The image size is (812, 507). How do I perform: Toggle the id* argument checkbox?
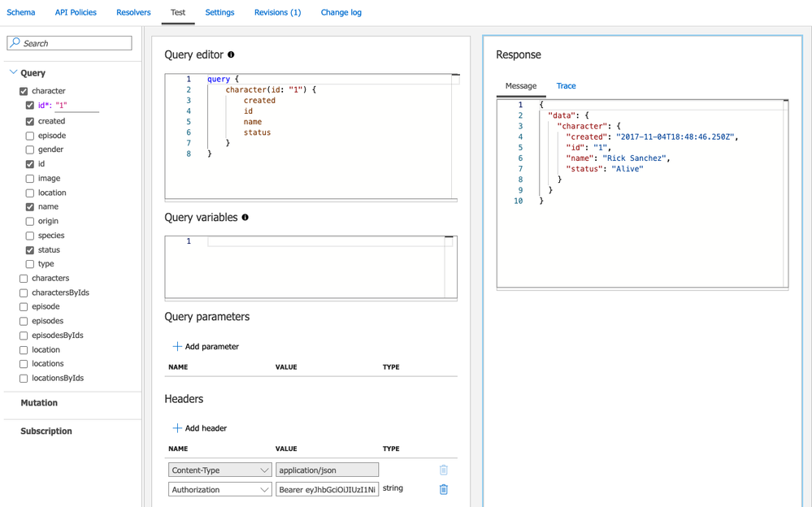(x=29, y=105)
